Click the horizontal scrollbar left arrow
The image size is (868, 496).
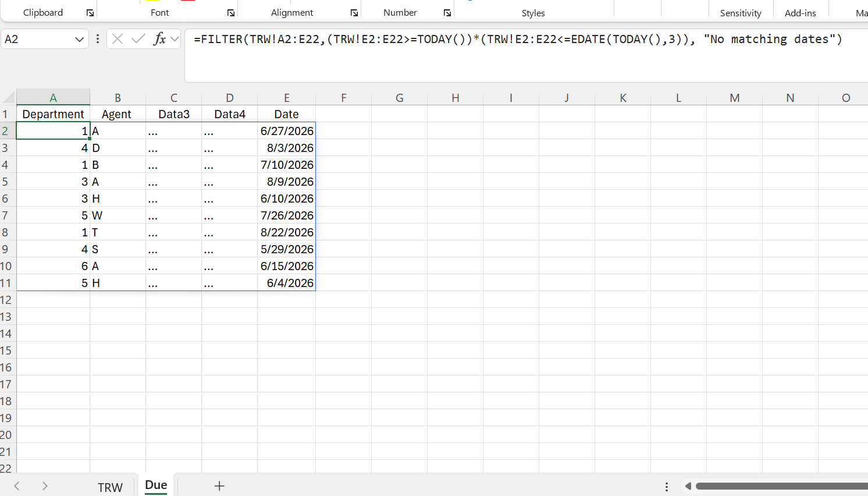point(688,486)
